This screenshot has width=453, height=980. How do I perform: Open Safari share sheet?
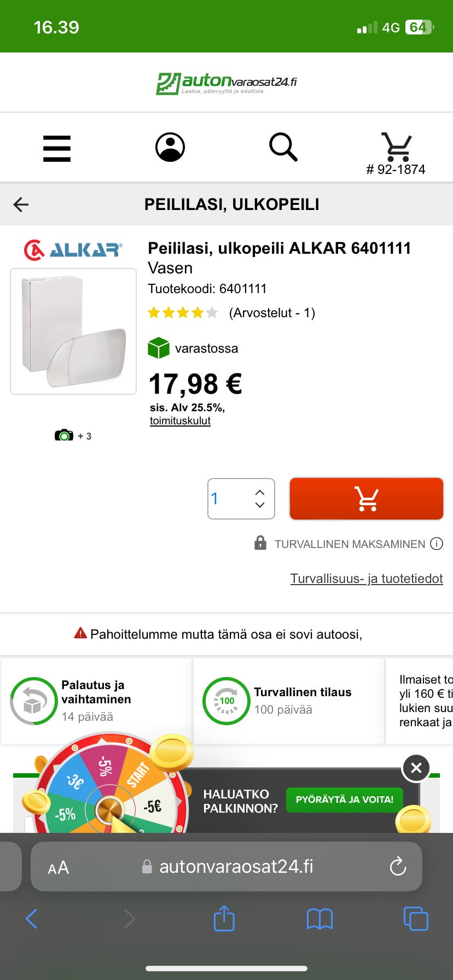(224, 918)
